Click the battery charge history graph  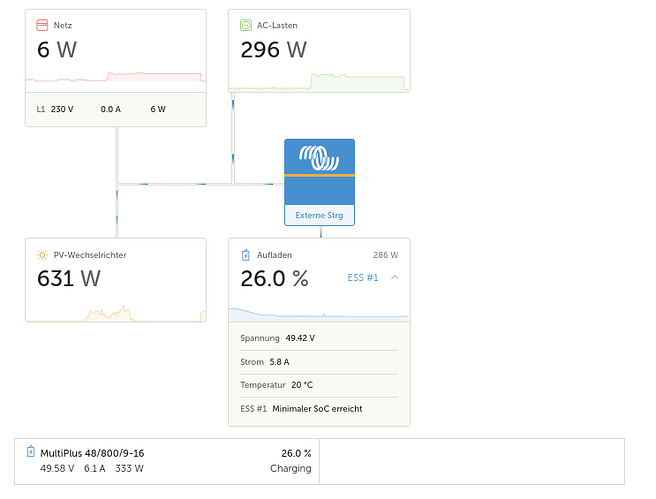click(319, 312)
